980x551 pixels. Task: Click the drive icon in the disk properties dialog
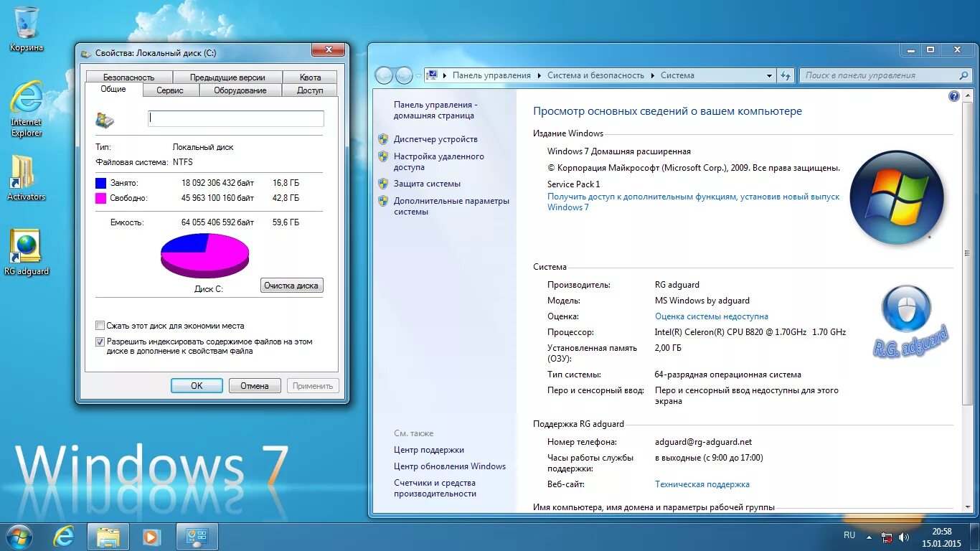pos(105,120)
